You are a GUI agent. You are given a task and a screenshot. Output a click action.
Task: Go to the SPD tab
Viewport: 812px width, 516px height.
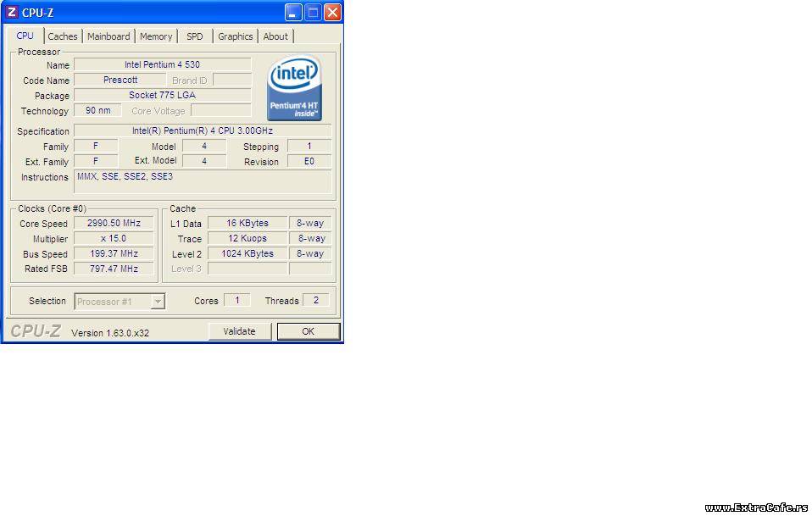195,36
